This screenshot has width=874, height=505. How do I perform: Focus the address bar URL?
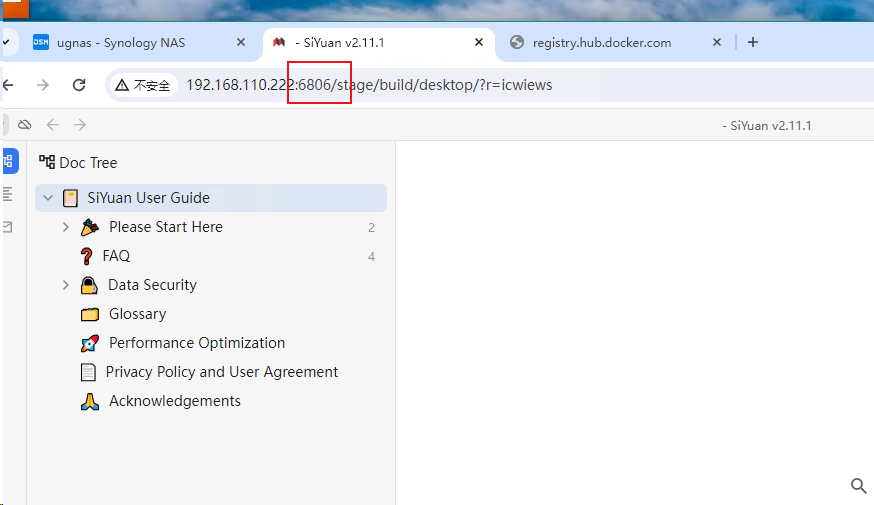369,85
